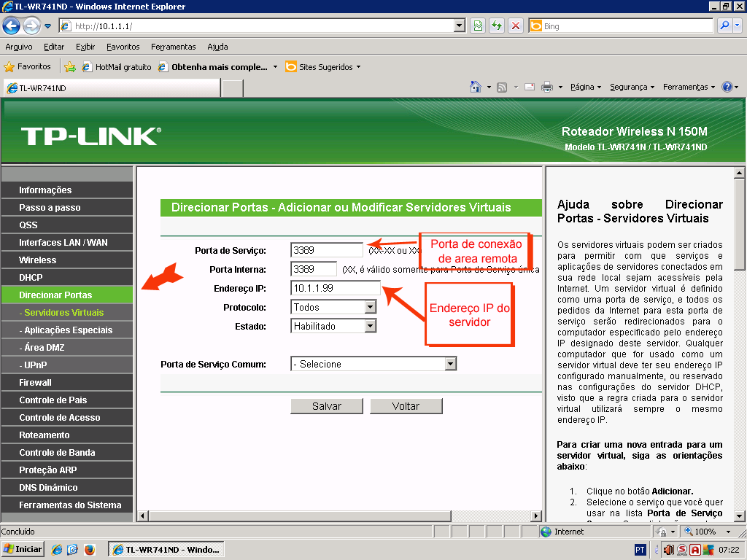Open Ferramentas dropdown in command bar
The image size is (747, 560).
click(689, 87)
